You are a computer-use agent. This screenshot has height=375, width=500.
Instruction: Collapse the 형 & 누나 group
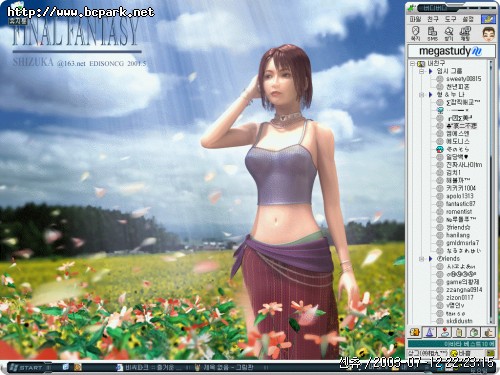click(x=421, y=95)
